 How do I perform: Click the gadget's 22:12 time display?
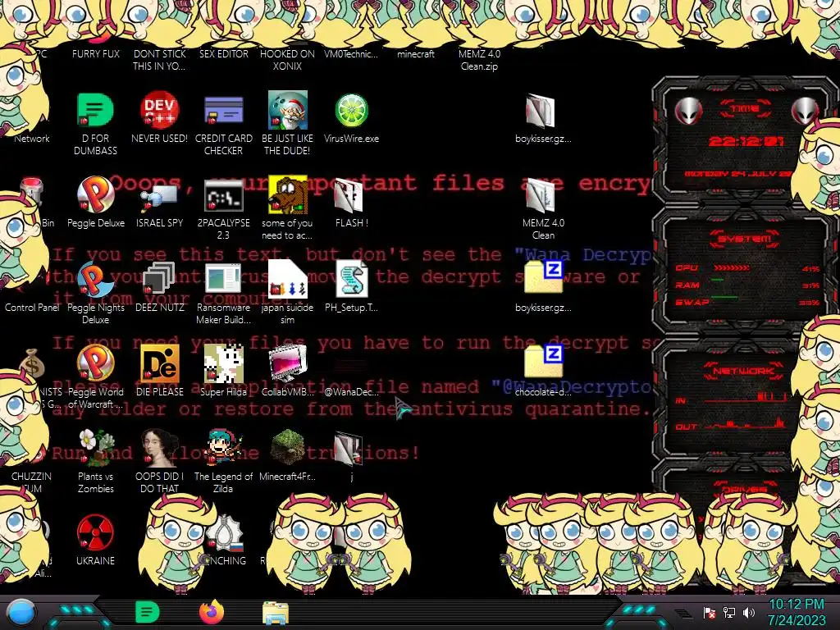(746, 141)
